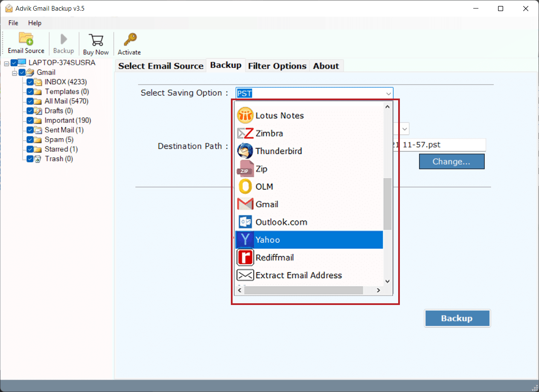Screen dimensions: 539x392
Task: Click the Activate key icon
Action: [x=130, y=40]
